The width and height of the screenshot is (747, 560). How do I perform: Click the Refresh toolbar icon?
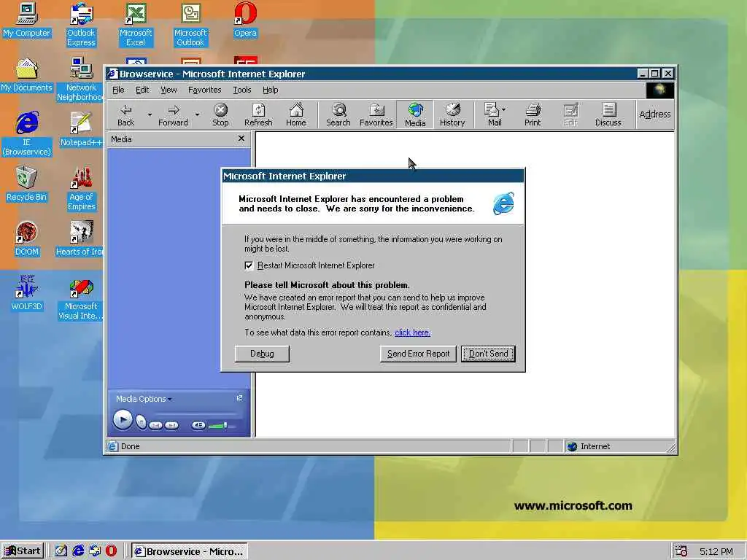(x=258, y=114)
